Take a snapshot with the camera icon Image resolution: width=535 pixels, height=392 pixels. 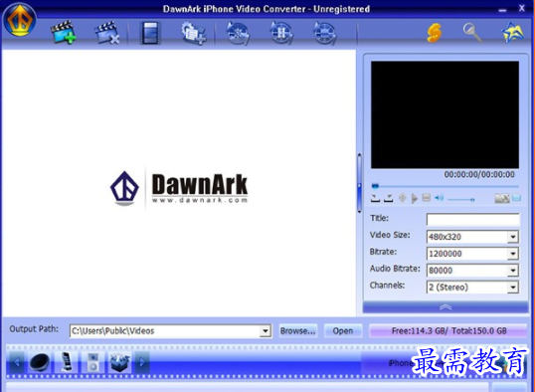[502, 198]
